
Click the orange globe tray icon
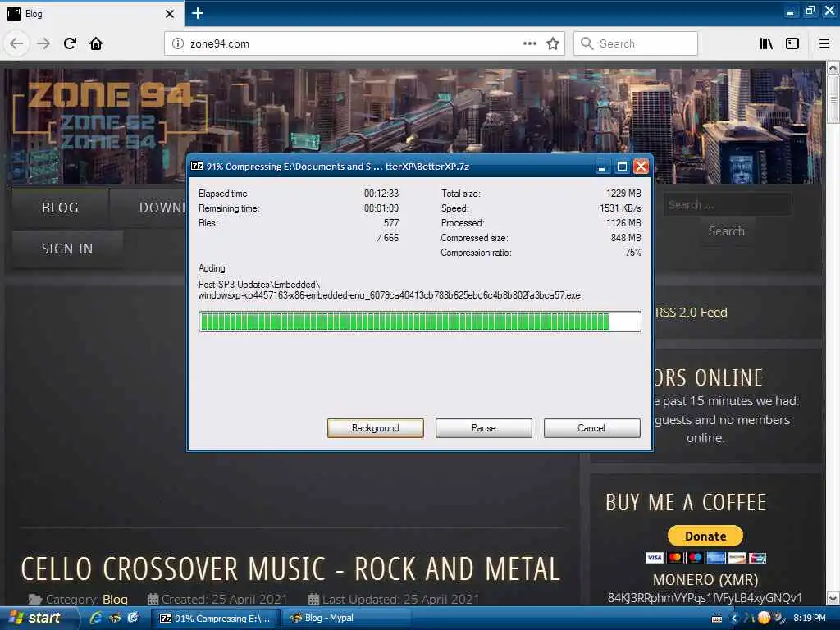pyautogui.click(x=764, y=618)
